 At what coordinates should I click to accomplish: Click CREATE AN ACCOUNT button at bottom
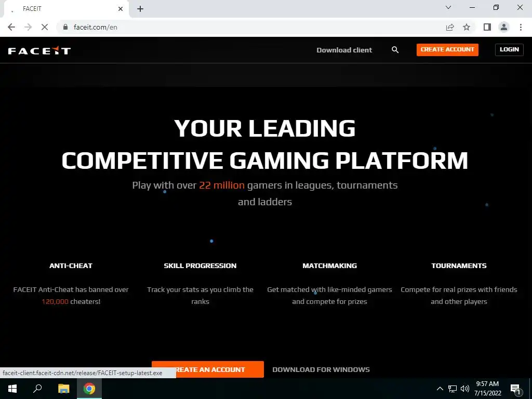(208, 369)
